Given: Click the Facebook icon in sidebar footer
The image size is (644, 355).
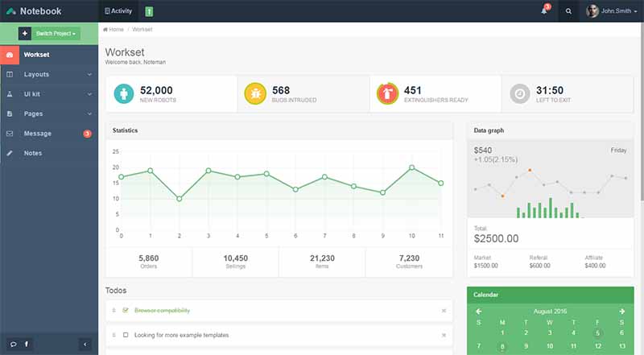Looking at the screenshot, I should [x=27, y=345].
